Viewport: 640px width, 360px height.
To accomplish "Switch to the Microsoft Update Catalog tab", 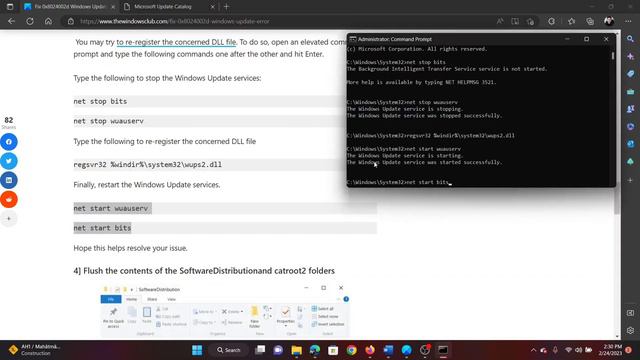I will coord(169,7).
